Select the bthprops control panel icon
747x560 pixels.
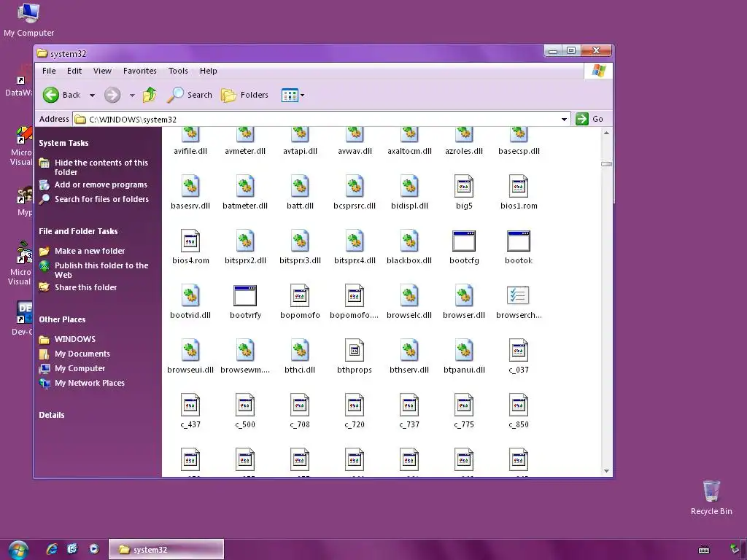(x=355, y=351)
